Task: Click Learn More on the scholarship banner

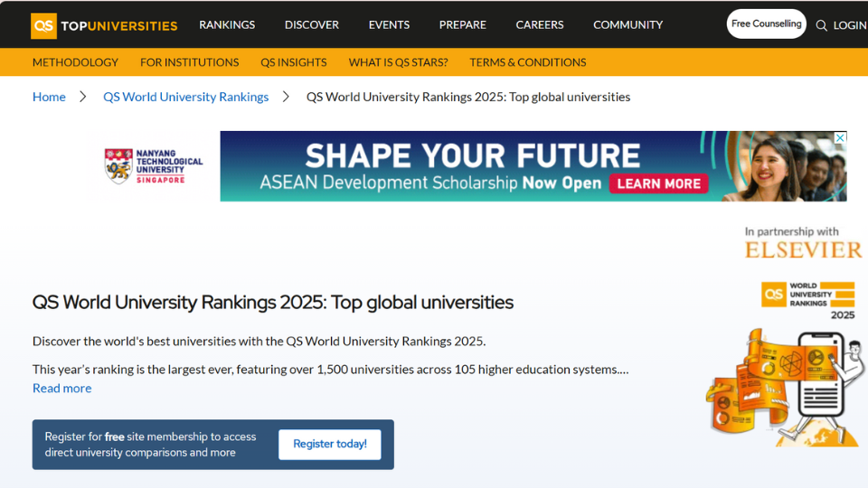Action: [659, 183]
